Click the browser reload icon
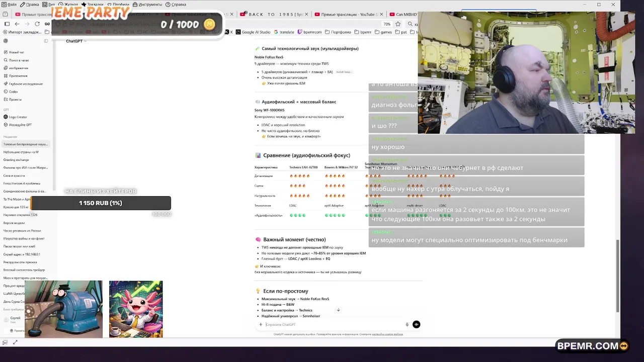Viewport: 644px width, 362px height. tap(37, 24)
